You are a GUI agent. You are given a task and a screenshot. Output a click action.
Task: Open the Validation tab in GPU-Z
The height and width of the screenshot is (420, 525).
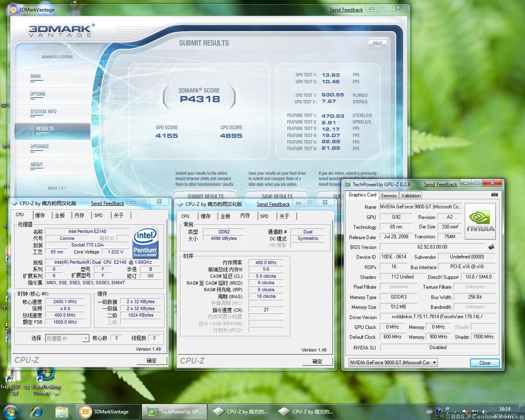[411, 196]
